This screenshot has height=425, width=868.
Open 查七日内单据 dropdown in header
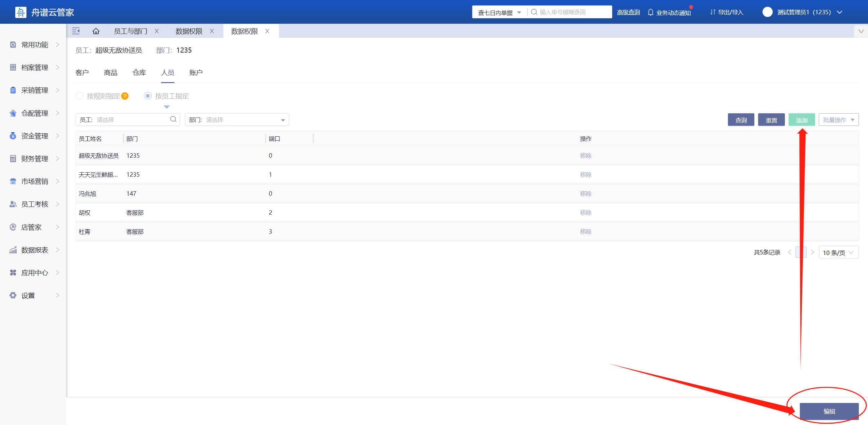tap(499, 13)
